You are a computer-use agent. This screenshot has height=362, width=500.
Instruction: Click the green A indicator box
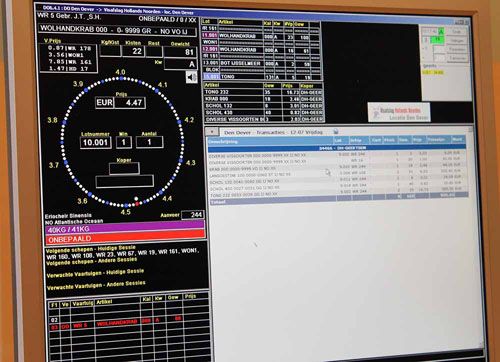pyautogui.click(x=441, y=32)
